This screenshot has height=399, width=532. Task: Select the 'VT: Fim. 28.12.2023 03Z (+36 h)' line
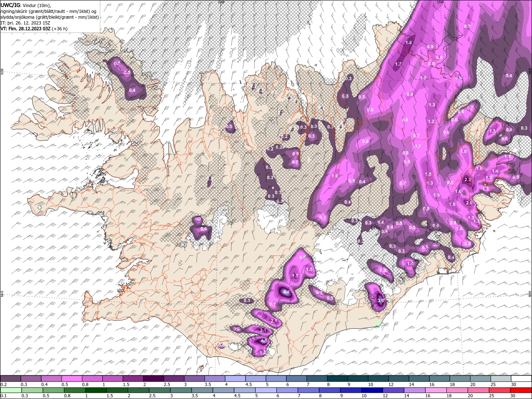point(34,29)
